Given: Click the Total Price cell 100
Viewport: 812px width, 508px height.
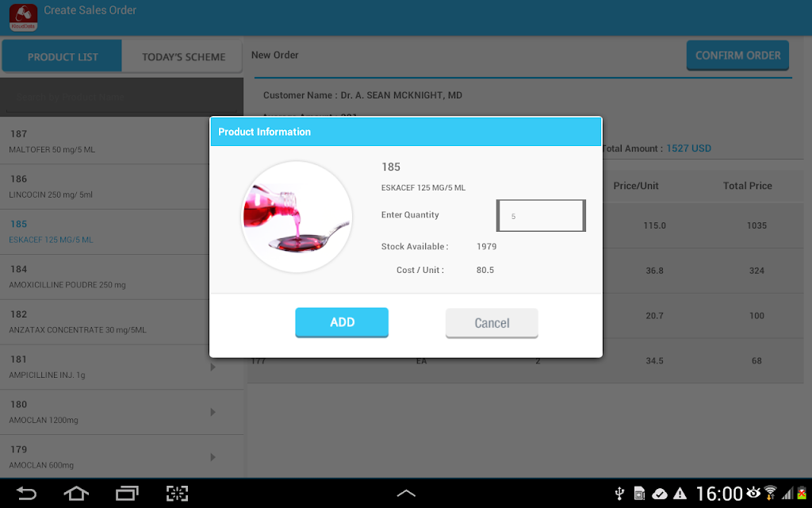Looking at the screenshot, I should (x=756, y=316).
